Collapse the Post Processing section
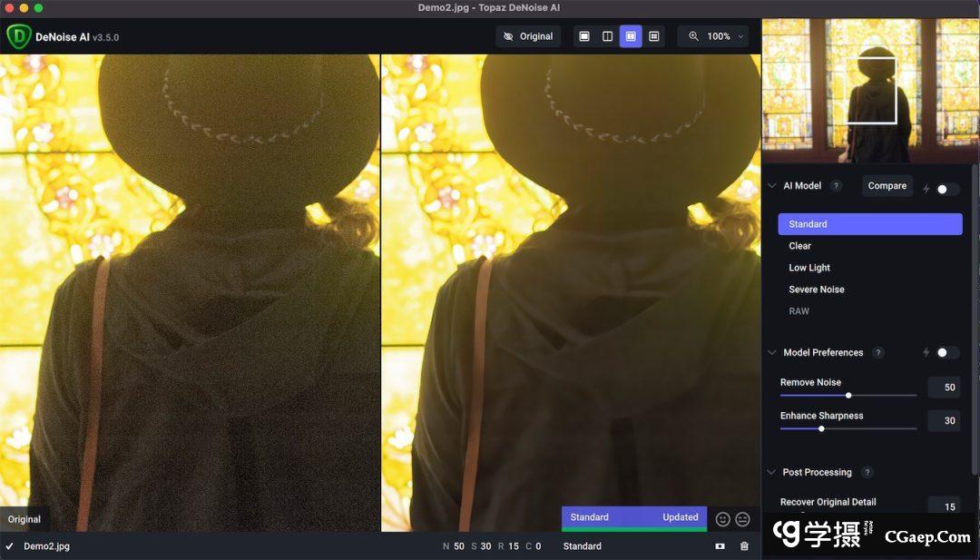The width and height of the screenshot is (980, 560). [772, 472]
